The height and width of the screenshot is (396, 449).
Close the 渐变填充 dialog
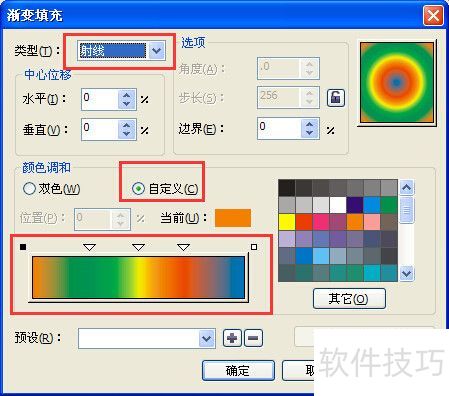click(433, 16)
